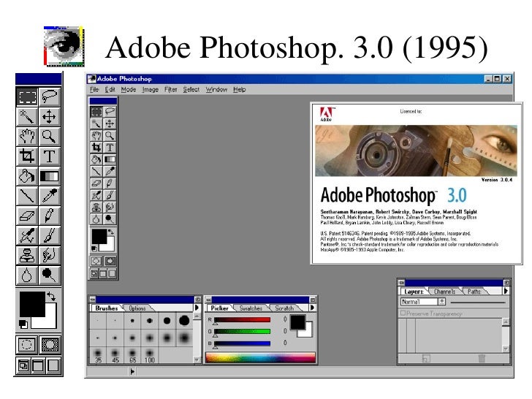Switch to the Swatches tab

(x=251, y=308)
